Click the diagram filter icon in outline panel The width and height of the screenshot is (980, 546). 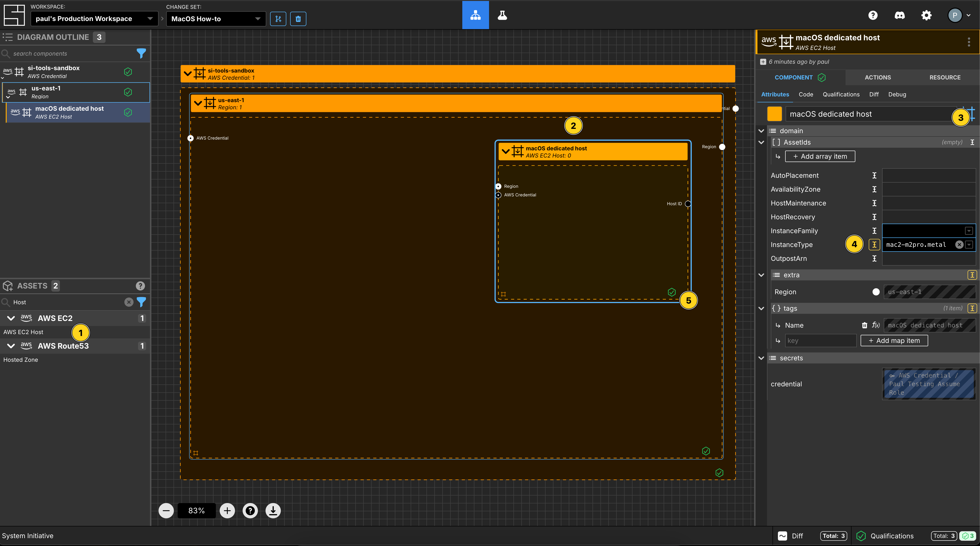142,53
